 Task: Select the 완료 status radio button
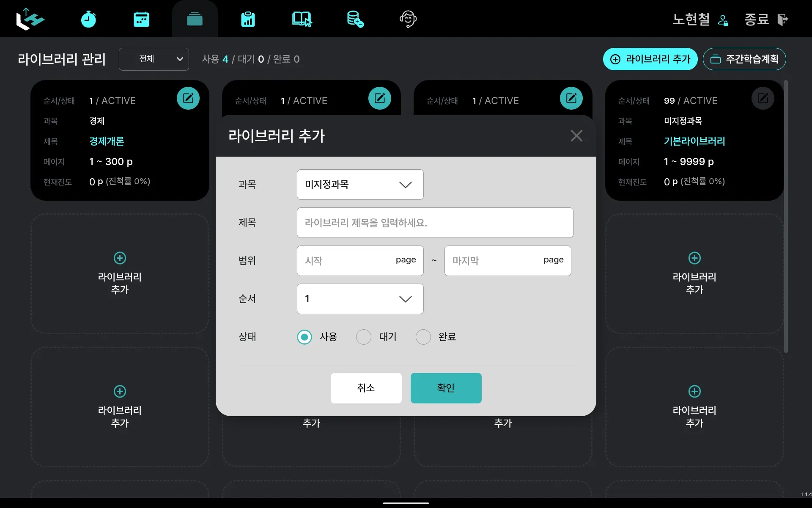[x=423, y=337]
